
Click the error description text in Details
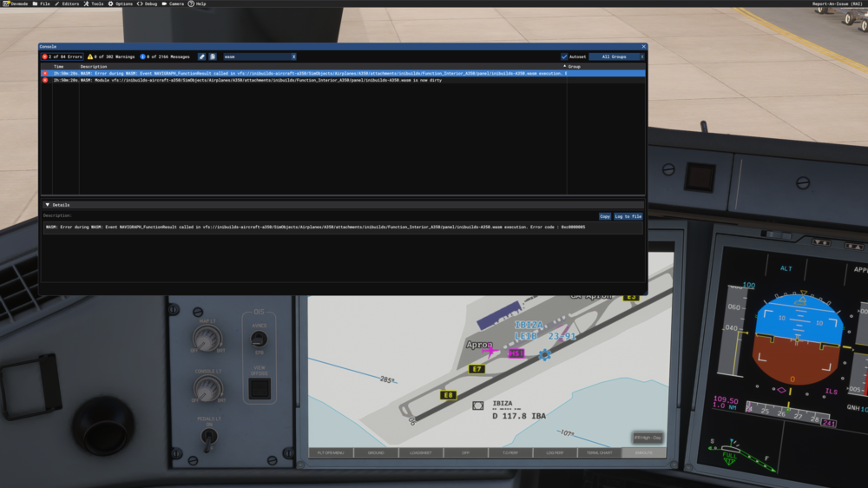315,228
